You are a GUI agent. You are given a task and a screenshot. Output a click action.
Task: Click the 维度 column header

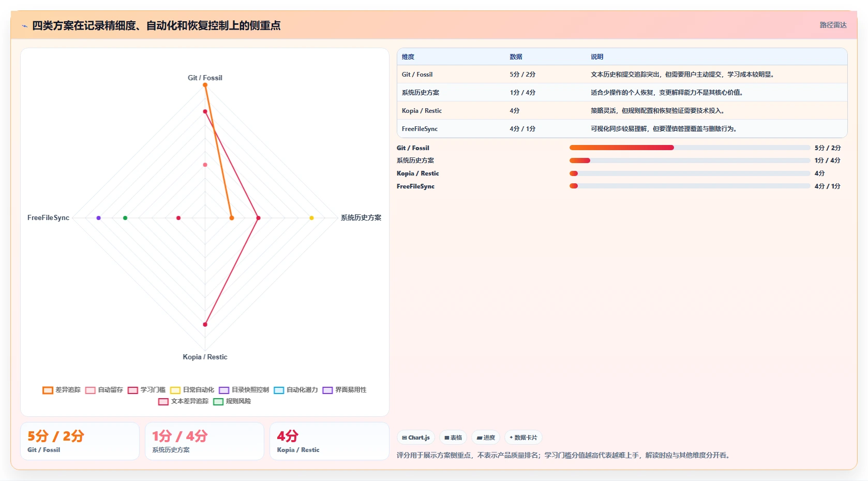pos(408,57)
